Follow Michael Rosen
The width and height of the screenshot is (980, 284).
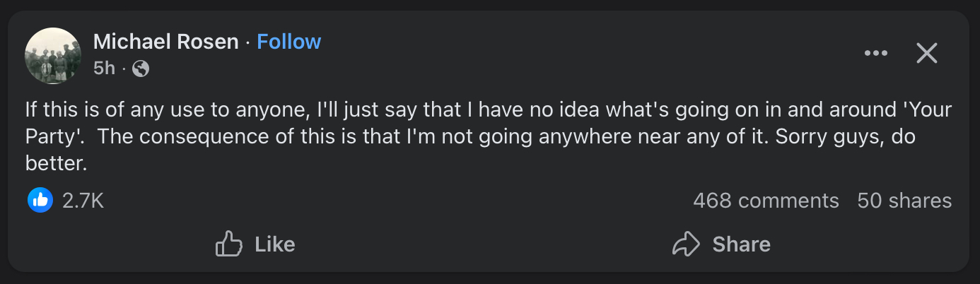click(288, 42)
